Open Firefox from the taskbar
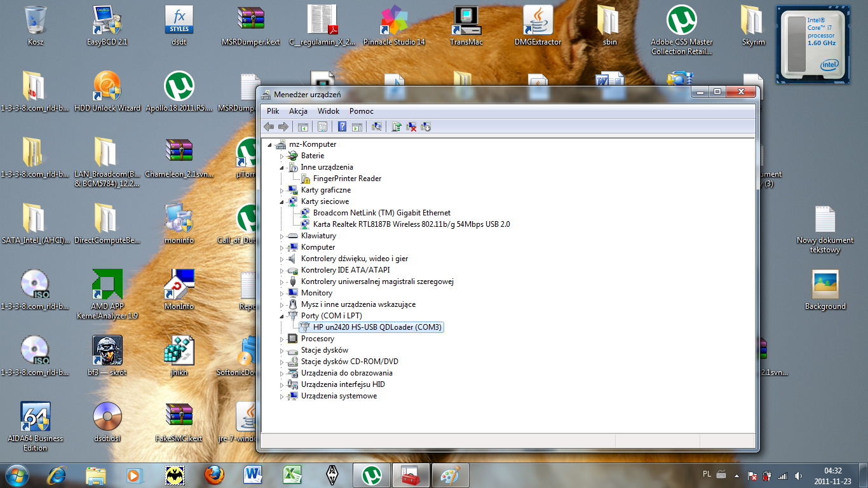Image resolution: width=868 pixels, height=488 pixels. coord(215,475)
